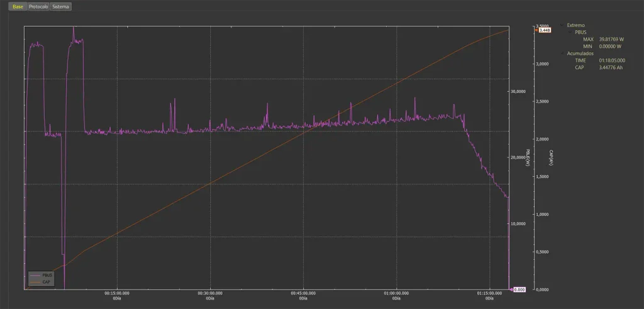This screenshot has height=309, width=644.
Task: Open the Protocolo tab
Action: coord(38,6)
